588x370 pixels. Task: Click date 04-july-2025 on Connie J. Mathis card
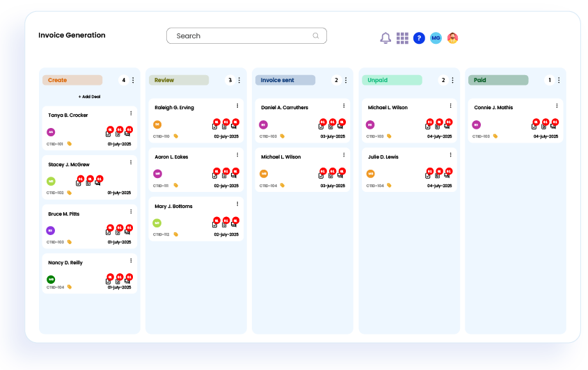(546, 136)
